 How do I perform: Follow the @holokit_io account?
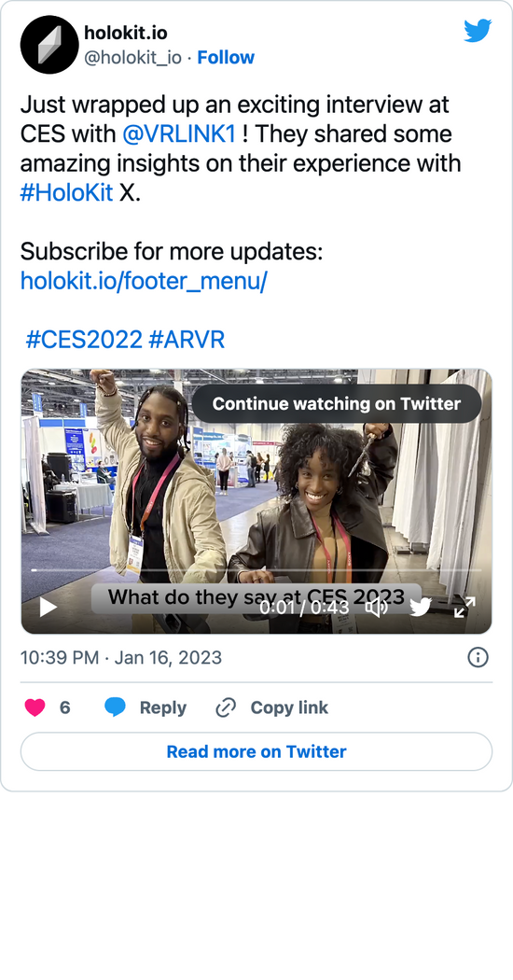click(x=226, y=58)
